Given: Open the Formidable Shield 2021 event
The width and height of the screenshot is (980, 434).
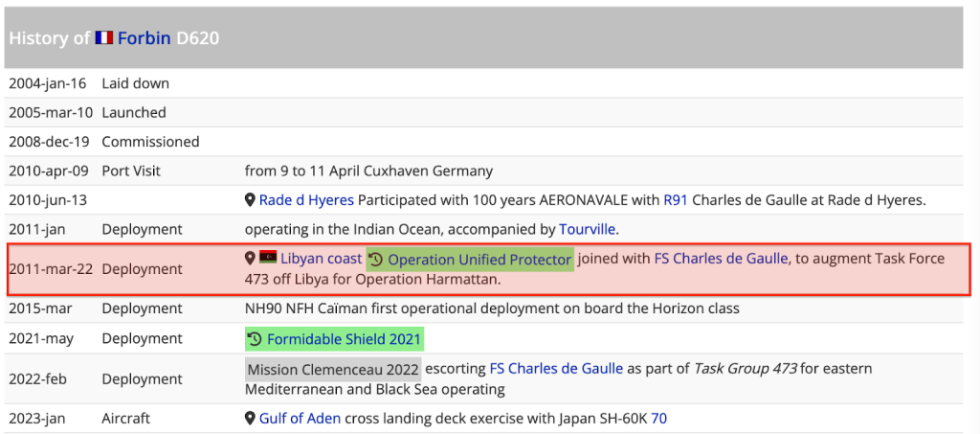Looking at the screenshot, I should coord(343,339).
